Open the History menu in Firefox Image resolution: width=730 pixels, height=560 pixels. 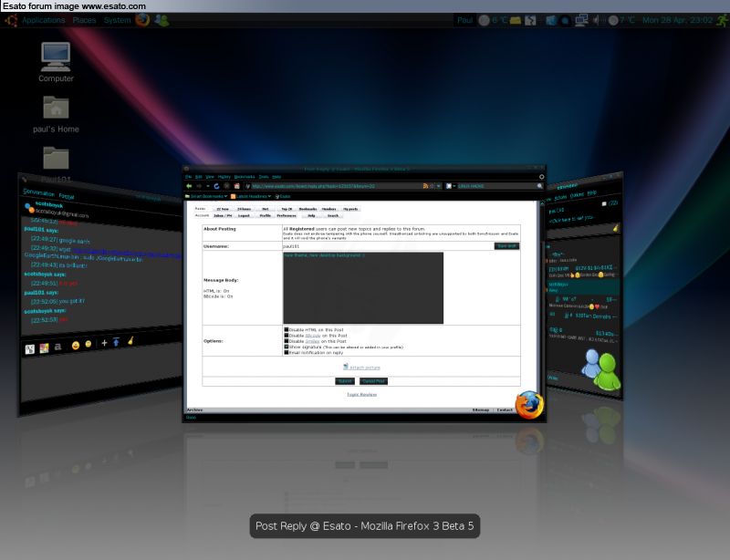click(224, 177)
